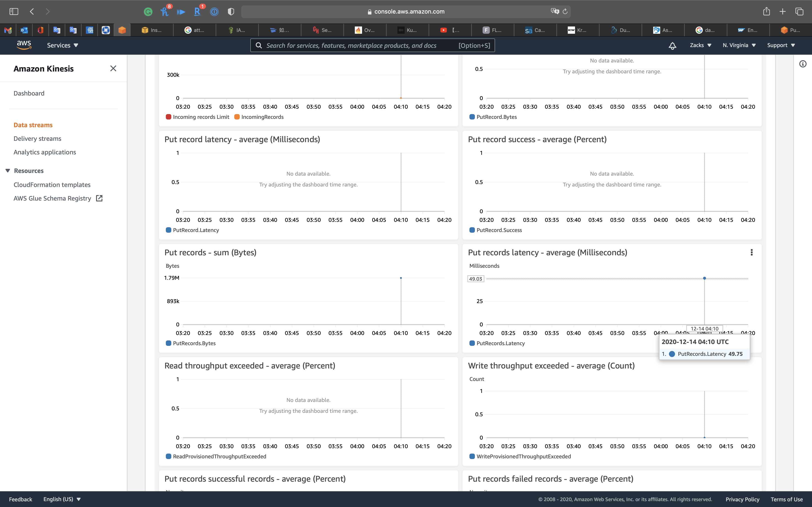Image resolution: width=812 pixels, height=507 pixels.
Task: Collapse the Resources section in sidebar
Action: (x=8, y=171)
